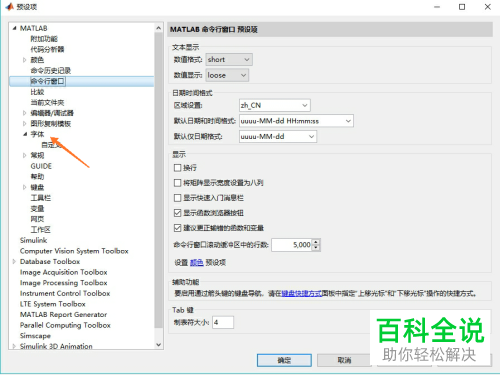Uncheck suggest corrections for functions and variables
This screenshot has height=375, width=500.
point(178,228)
